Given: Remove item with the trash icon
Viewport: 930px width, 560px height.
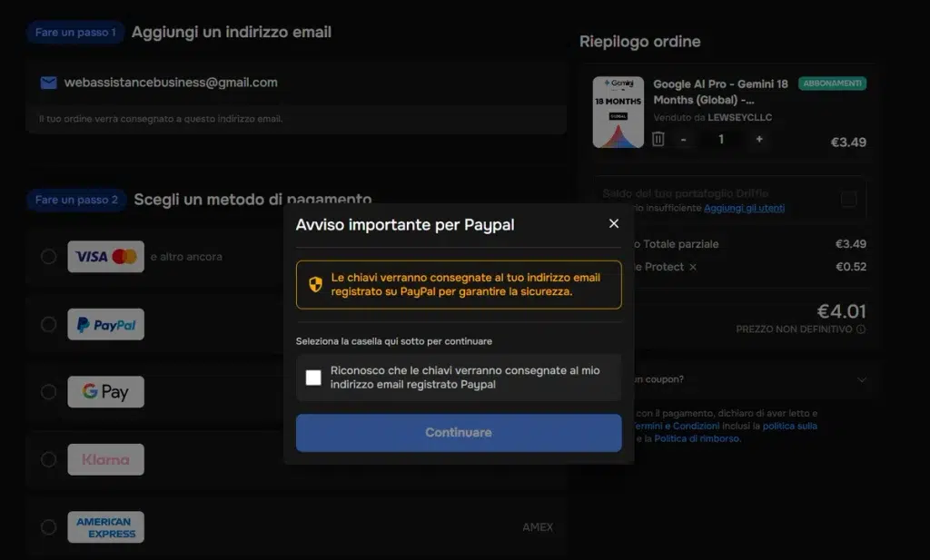Looking at the screenshot, I should [x=658, y=139].
